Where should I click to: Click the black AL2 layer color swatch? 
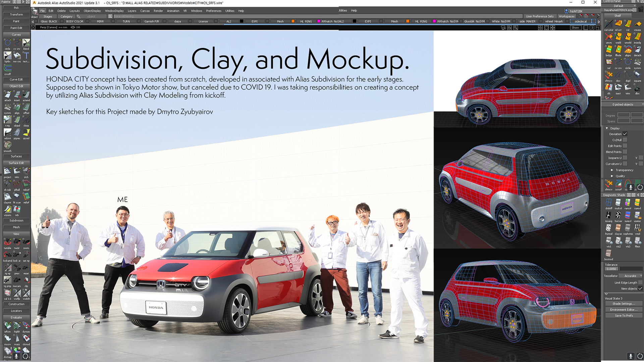pyautogui.click(x=241, y=21)
